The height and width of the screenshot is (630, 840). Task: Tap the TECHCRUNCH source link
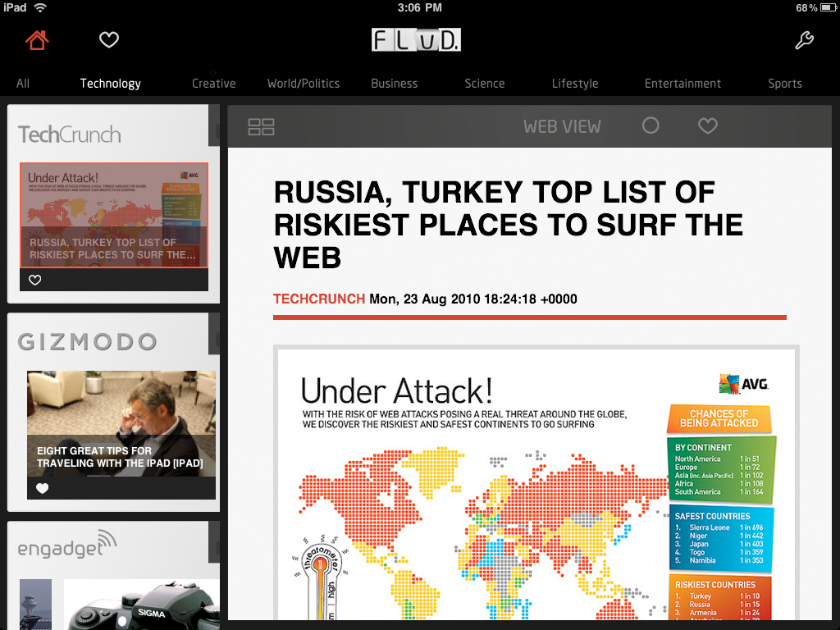(319, 299)
